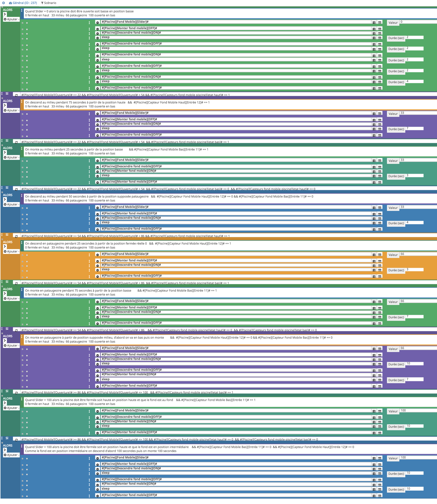Remove the Slider action with Valeur 0
437x504 pixels.
98,23
